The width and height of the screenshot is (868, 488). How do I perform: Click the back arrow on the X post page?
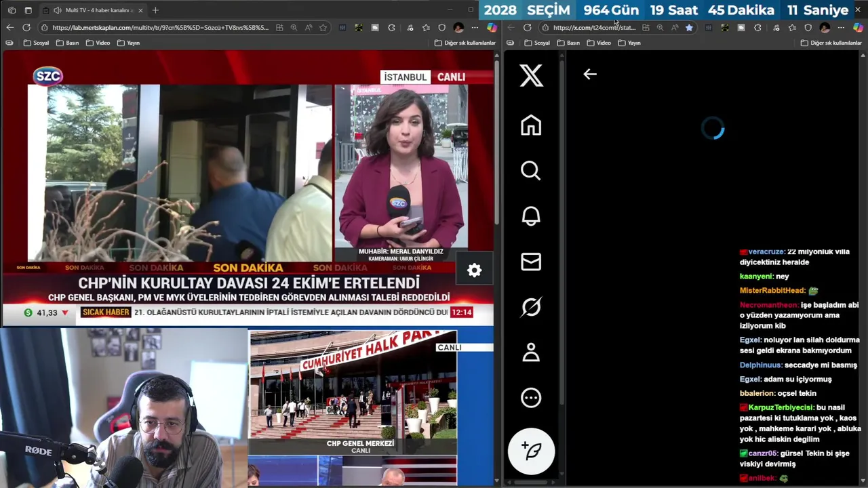(x=590, y=75)
